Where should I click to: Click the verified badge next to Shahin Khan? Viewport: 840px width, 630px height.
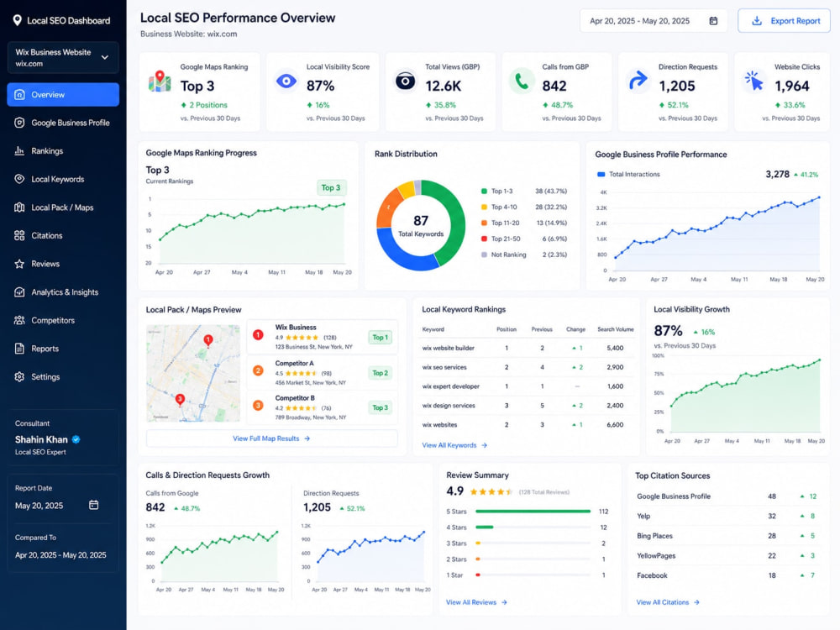pyautogui.click(x=76, y=439)
